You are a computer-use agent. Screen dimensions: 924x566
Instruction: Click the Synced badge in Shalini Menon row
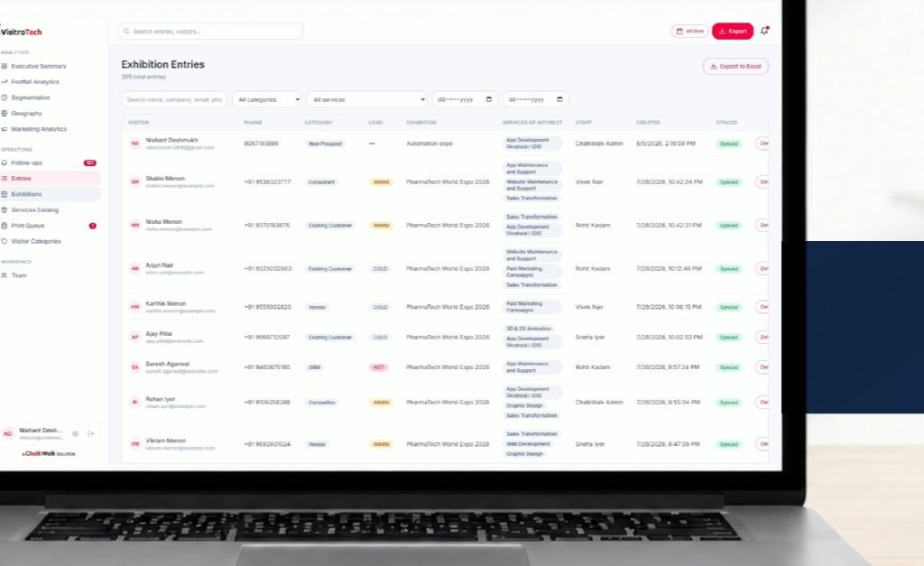[729, 182]
